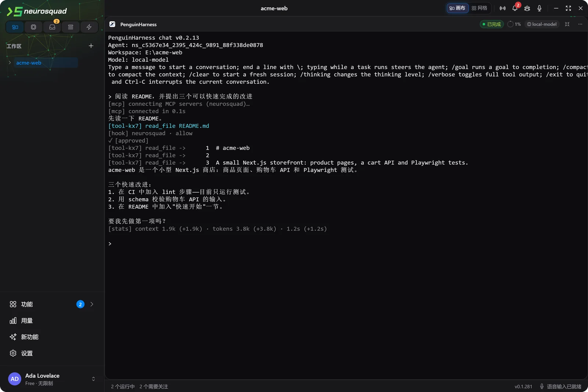The width and height of the screenshot is (588, 392).
Task: Open Ada Lovelace account switcher arrows
Action: tap(93, 379)
